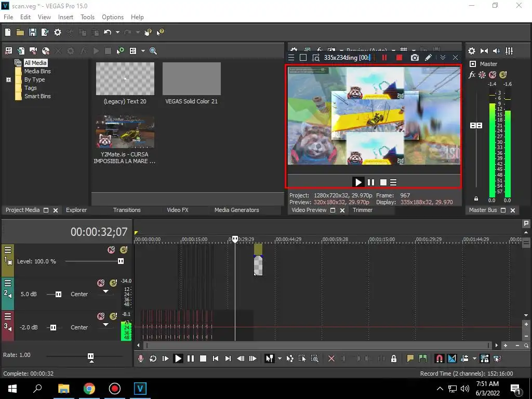Image resolution: width=532 pixels, height=399 pixels.
Task: Search media bins with magnifier icon
Action: tap(153, 51)
